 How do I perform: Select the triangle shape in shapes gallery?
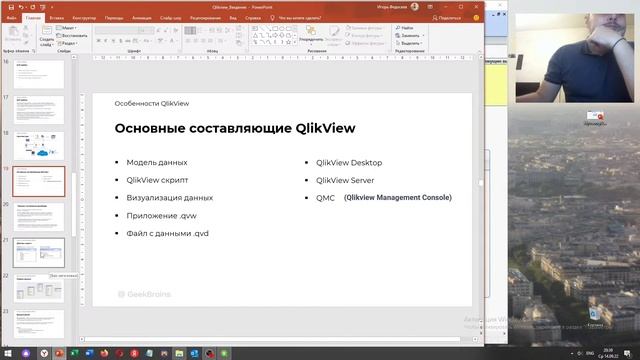pyautogui.click(x=255, y=36)
